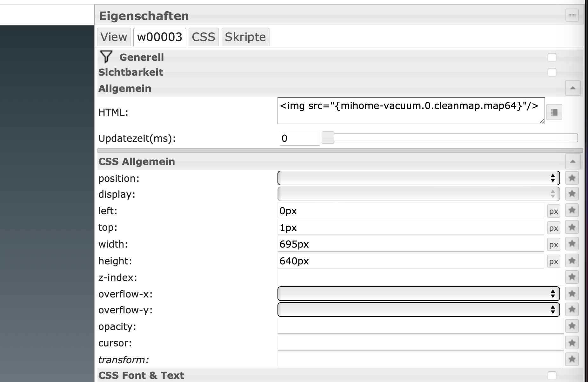Click the top value field

(411, 228)
